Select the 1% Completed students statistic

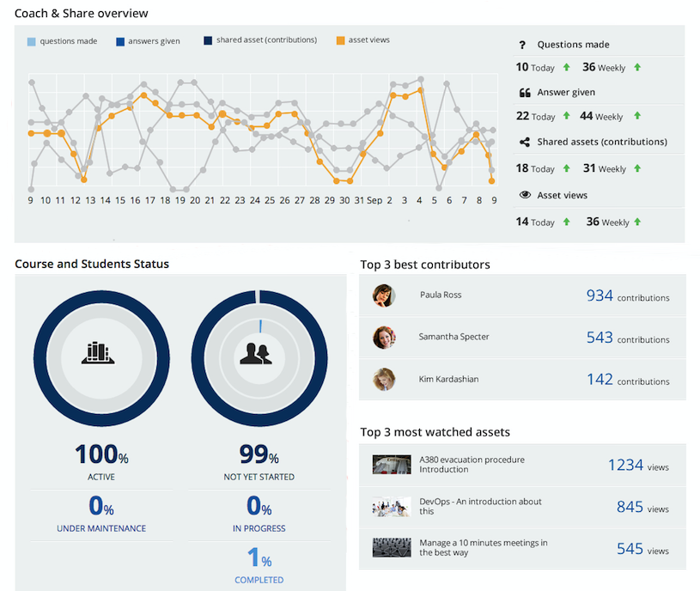point(259,560)
